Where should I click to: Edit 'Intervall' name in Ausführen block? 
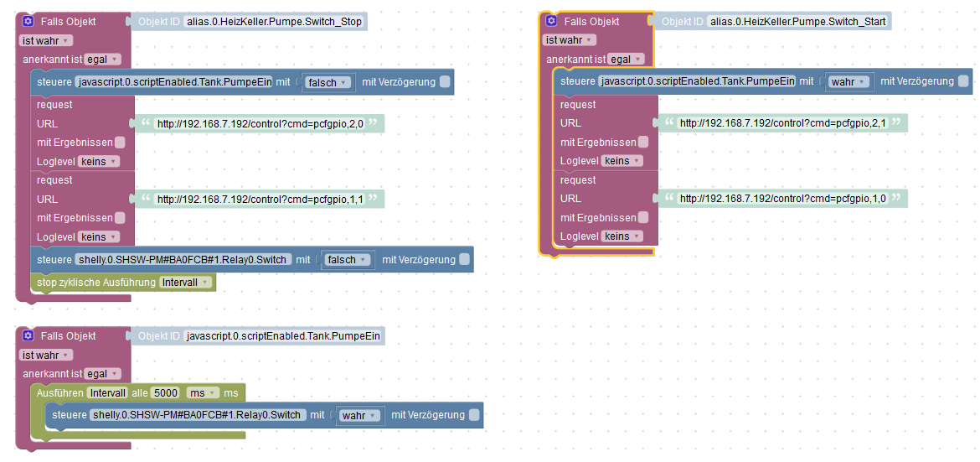(x=107, y=392)
